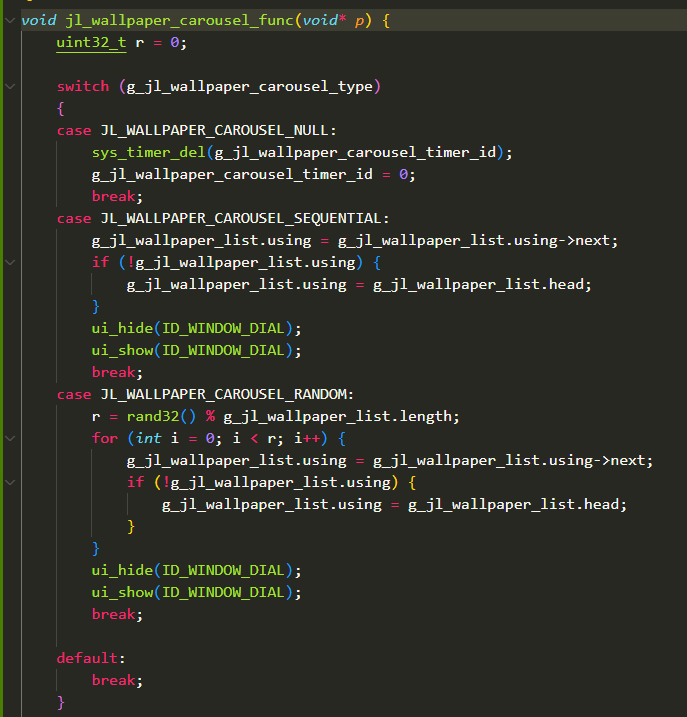This screenshot has width=687, height=717.
Task: Click g_jl_wallpaper_carousel_timer_id inside the sys_timer_del call
Action: click(x=355, y=153)
